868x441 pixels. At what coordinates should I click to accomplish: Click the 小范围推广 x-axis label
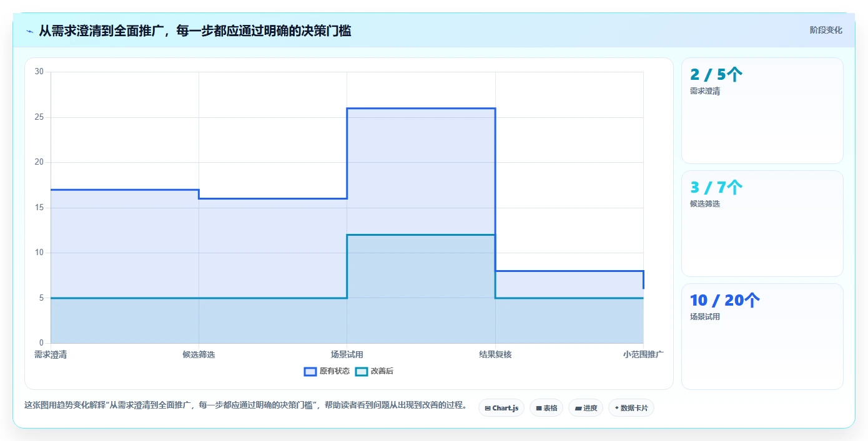point(643,354)
